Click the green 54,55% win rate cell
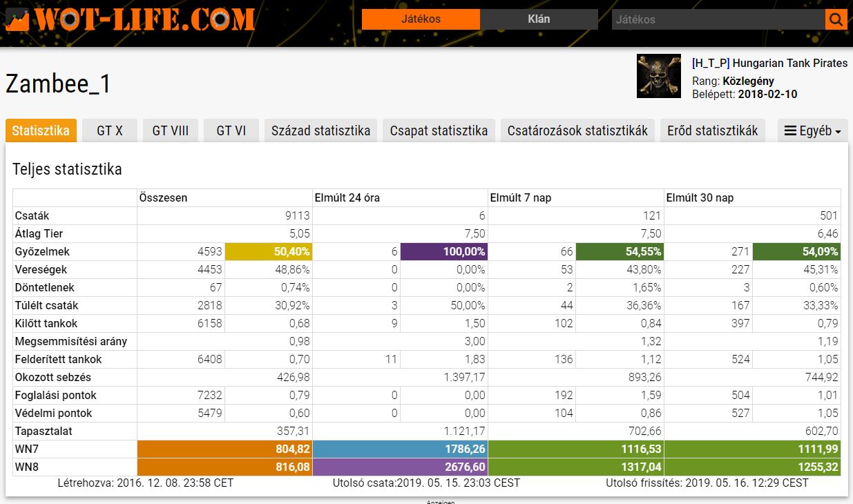This screenshot has width=853, height=504. (620, 252)
